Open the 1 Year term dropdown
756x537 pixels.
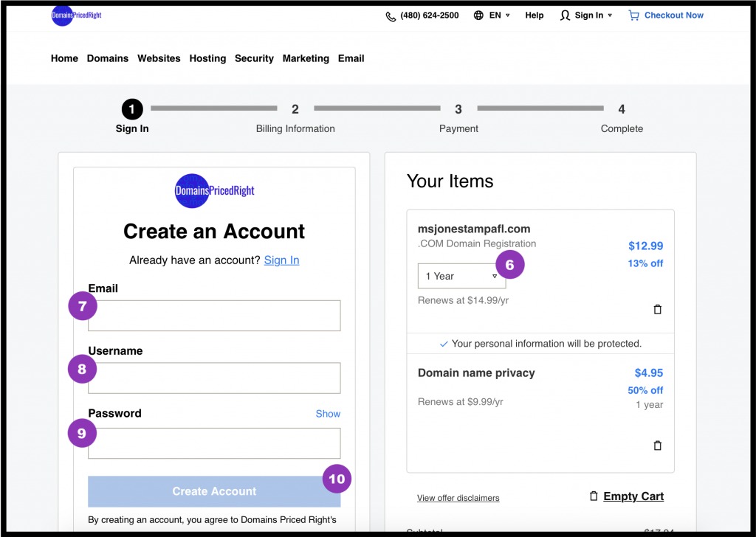[x=461, y=276]
